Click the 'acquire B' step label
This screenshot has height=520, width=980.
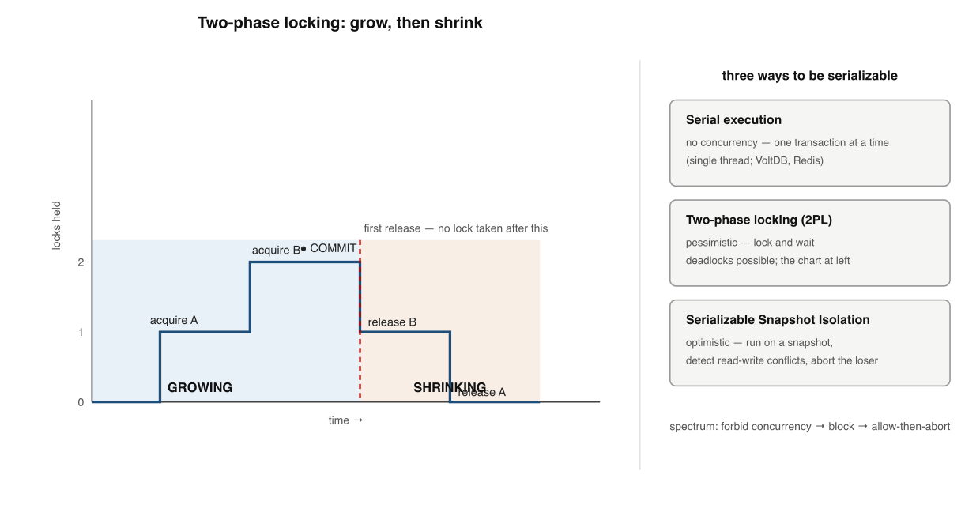click(276, 251)
